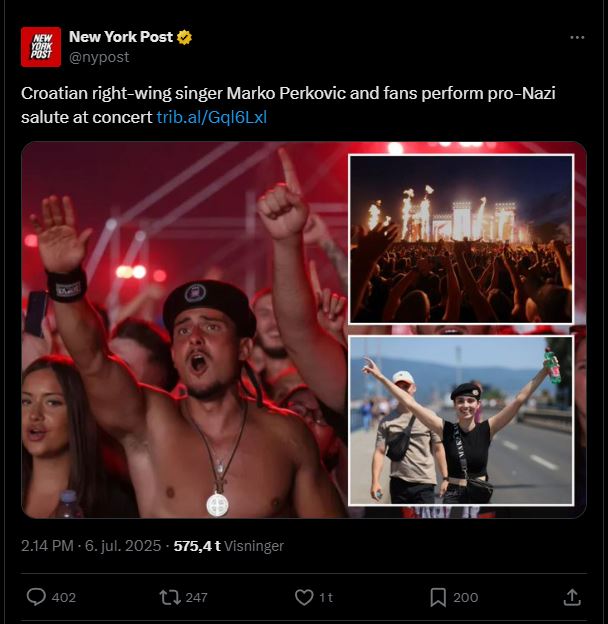Open the daytime street inset photo

461,421
